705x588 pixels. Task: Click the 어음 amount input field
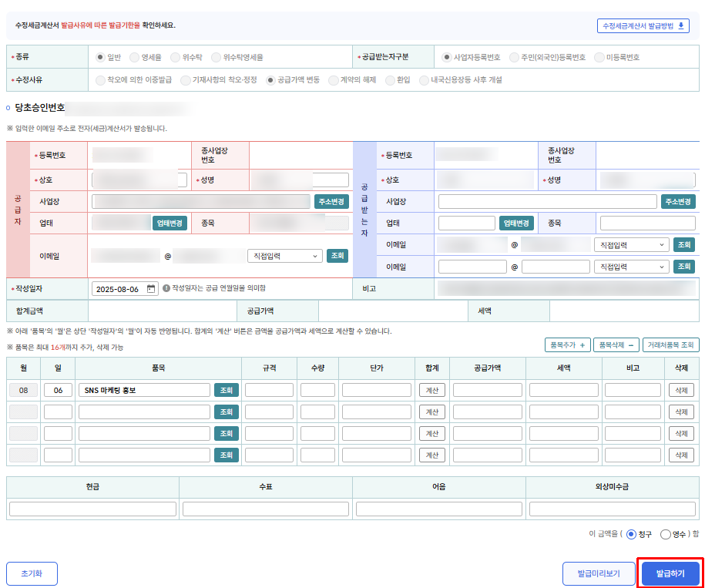tap(439, 509)
